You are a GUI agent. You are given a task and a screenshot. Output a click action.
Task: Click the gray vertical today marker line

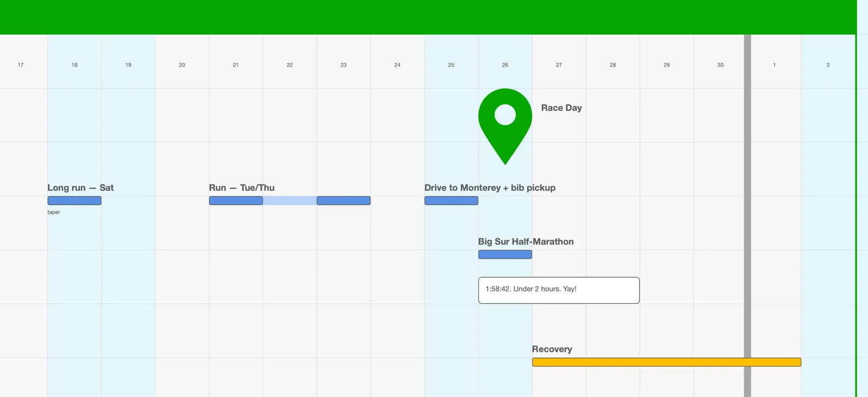click(x=748, y=216)
